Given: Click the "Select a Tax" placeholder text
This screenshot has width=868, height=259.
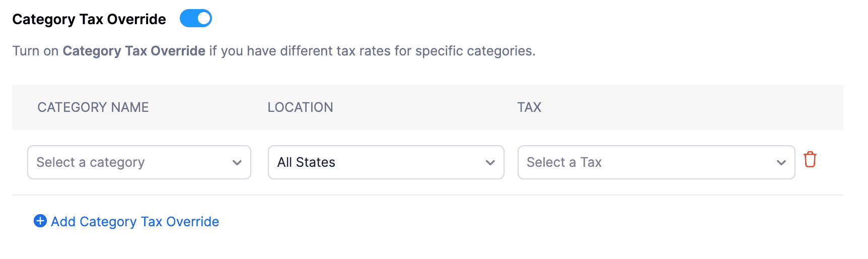Looking at the screenshot, I should [x=564, y=162].
